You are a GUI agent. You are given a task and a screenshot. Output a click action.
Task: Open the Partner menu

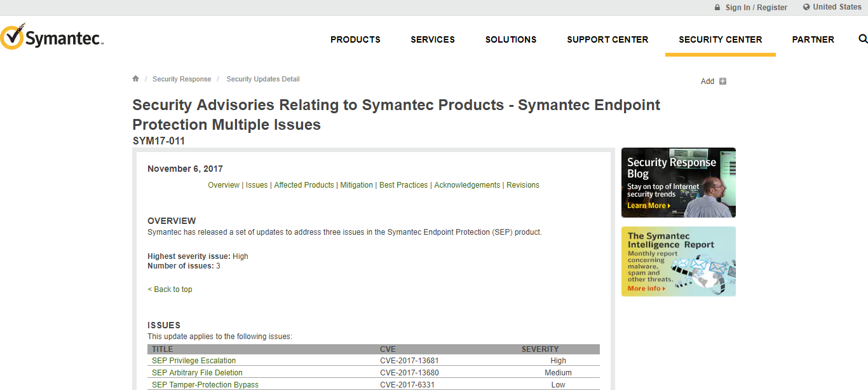coord(813,39)
